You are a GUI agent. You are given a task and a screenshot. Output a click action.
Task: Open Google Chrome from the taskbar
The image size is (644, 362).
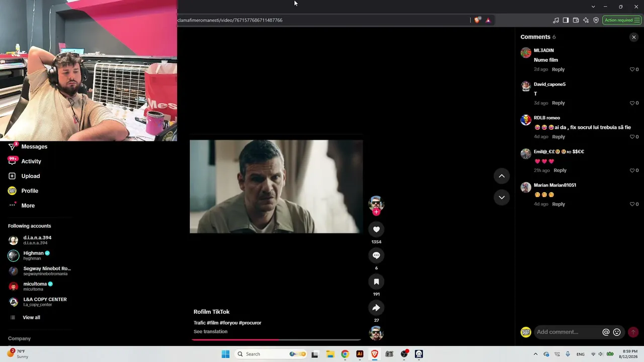[x=345, y=354]
